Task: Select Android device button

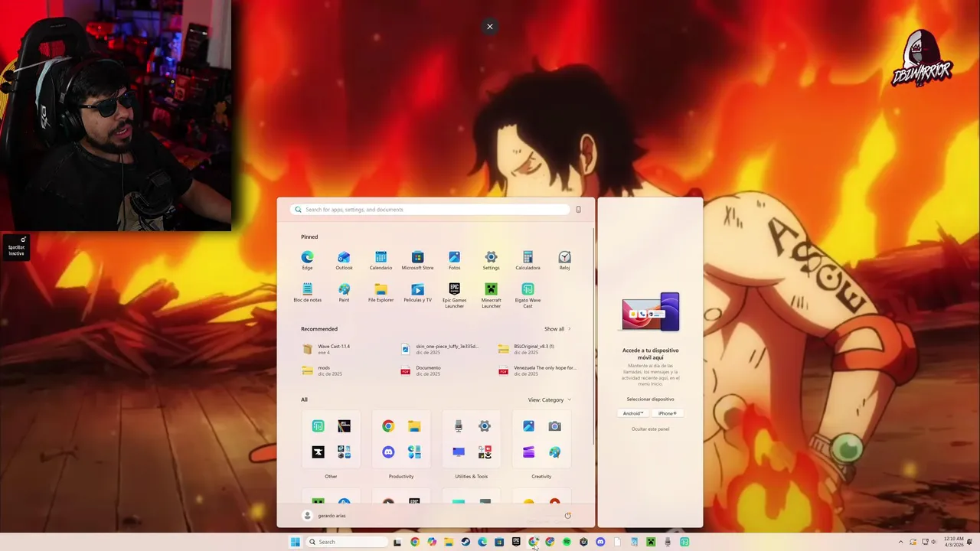Action: pos(633,413)
